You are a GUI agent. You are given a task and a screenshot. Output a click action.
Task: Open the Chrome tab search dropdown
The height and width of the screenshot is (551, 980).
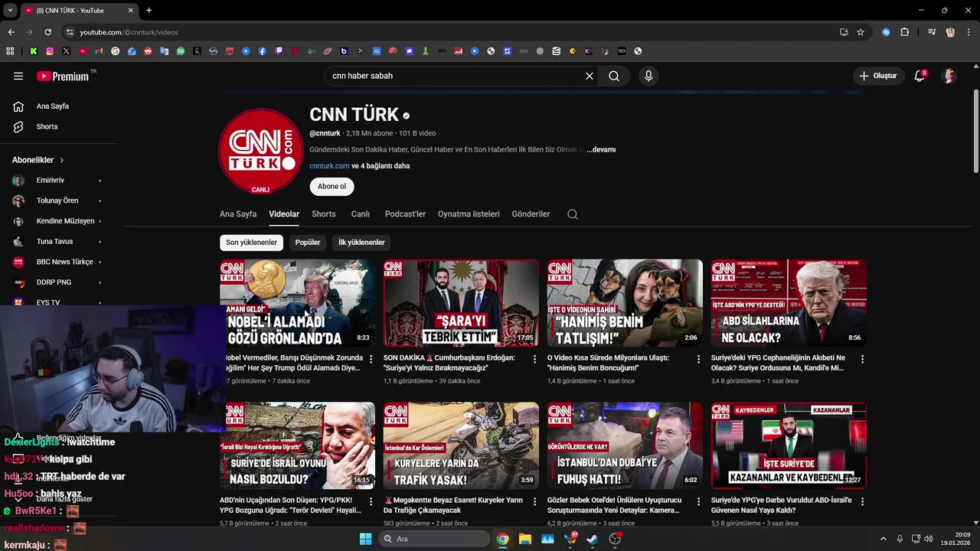pyautogui.click(x=10, y=11)
